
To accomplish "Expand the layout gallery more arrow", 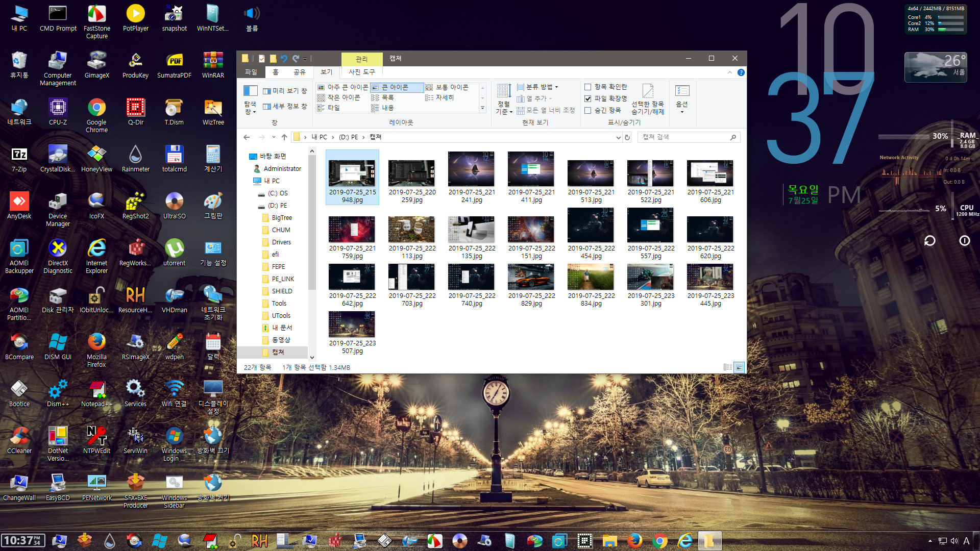I will 482,108.
